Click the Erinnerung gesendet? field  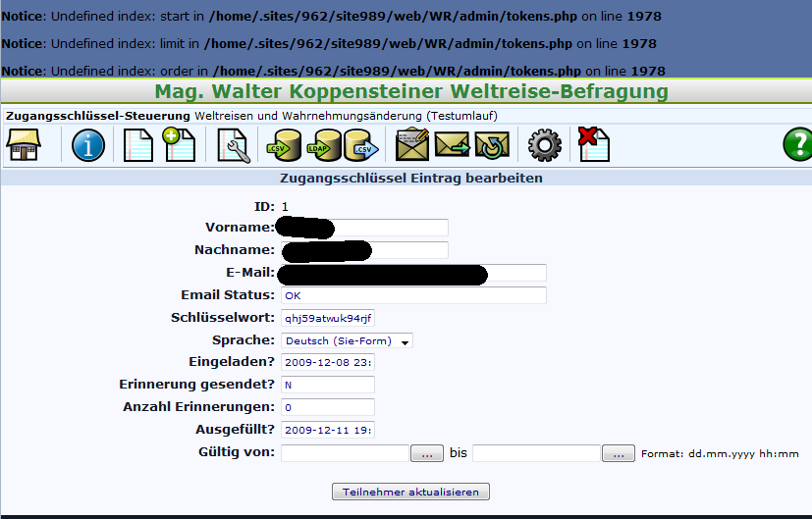pyautogui.click(x=328, y=385)
